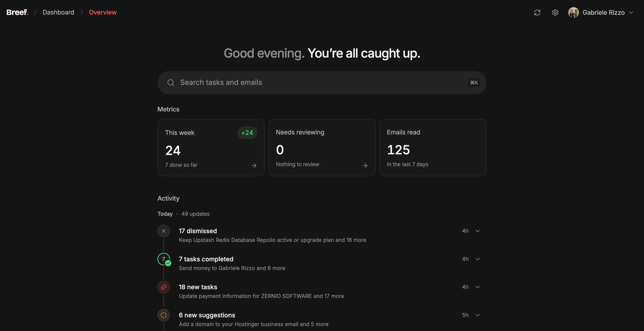
Task: Expand the 18 new tasks chevron
Action: (477, 287)
